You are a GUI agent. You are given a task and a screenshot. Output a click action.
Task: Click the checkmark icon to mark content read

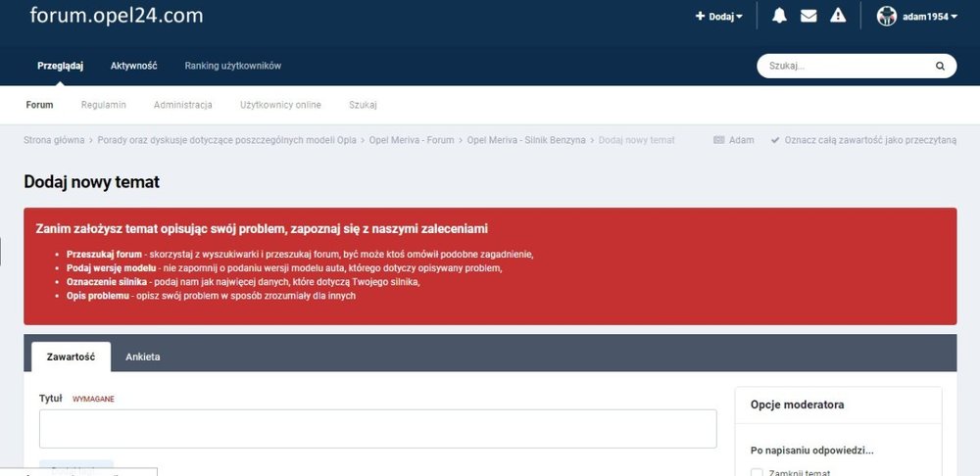(775, 140)
